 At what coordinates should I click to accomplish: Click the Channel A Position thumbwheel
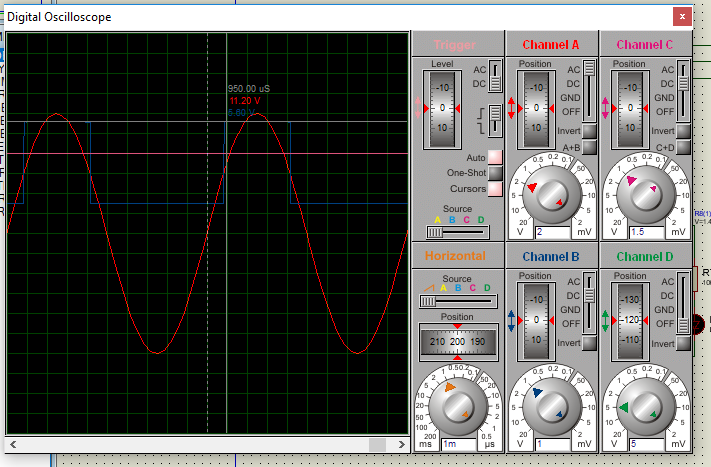pos(535,107)
